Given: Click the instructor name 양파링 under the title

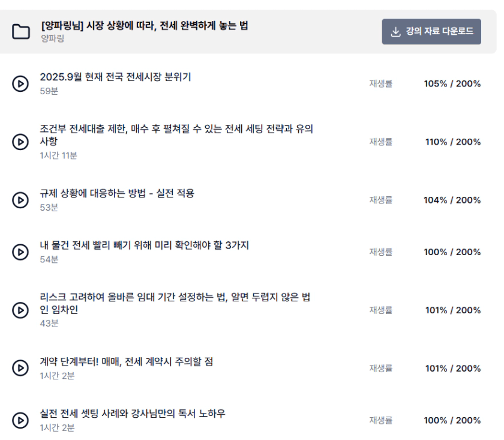Looking at the screenshot, I should pos(52,38).
